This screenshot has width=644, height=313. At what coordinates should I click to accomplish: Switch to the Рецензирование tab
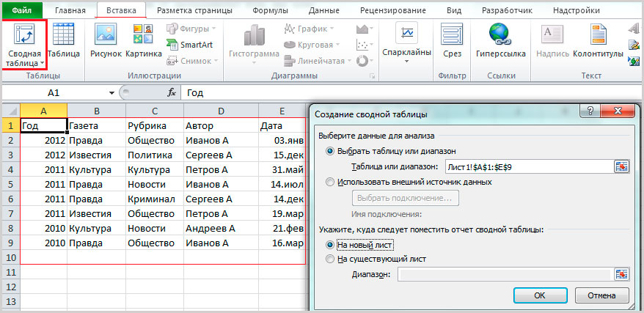pos(392,10)
